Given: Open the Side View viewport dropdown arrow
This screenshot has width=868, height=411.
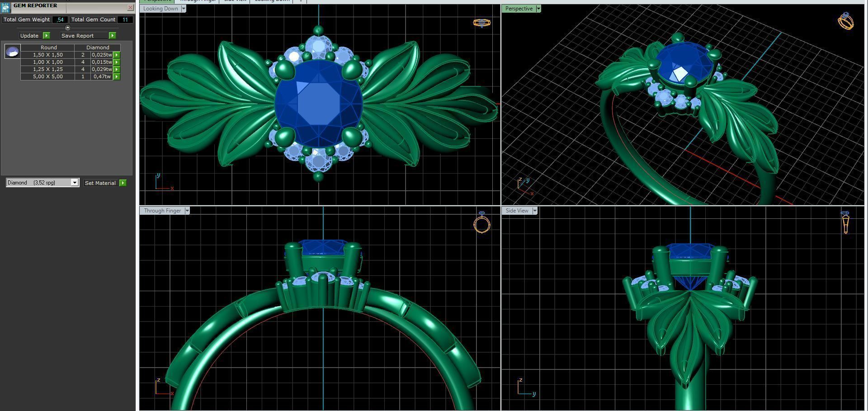Looking at the screenshot, I should pos(535,211).
